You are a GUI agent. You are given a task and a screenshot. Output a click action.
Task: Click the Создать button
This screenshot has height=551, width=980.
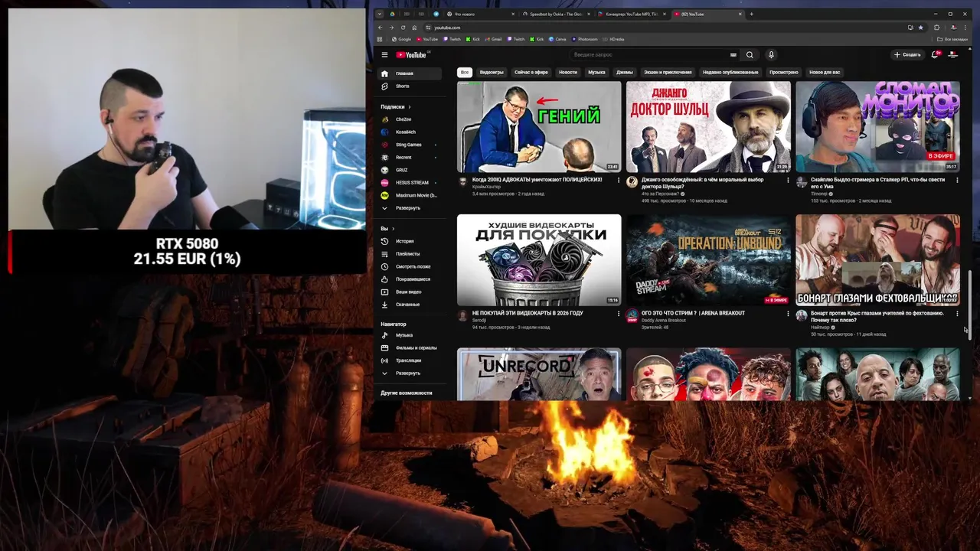[907, 55]
